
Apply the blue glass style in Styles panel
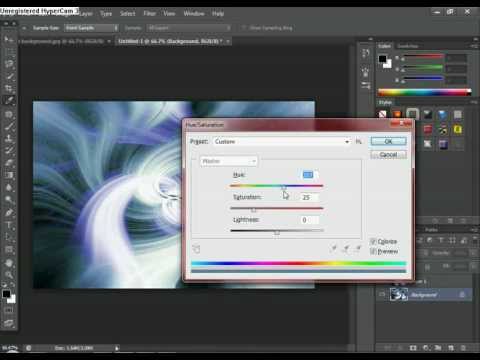pyautogui.click(x=443, y=115)
